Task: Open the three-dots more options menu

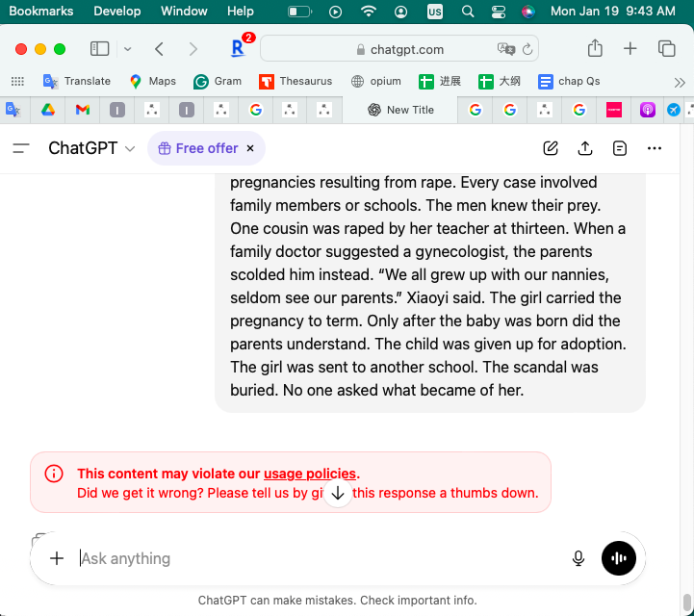Action: point(655,148)
